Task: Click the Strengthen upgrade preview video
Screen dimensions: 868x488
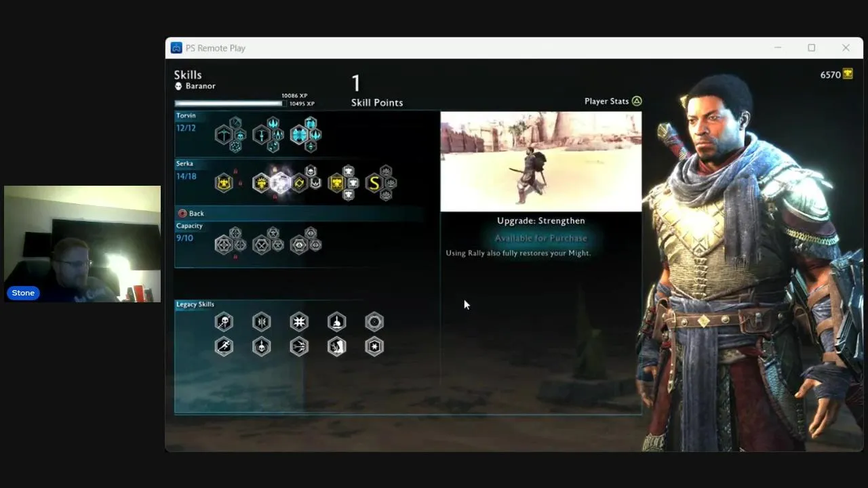Action: point(540,162)
